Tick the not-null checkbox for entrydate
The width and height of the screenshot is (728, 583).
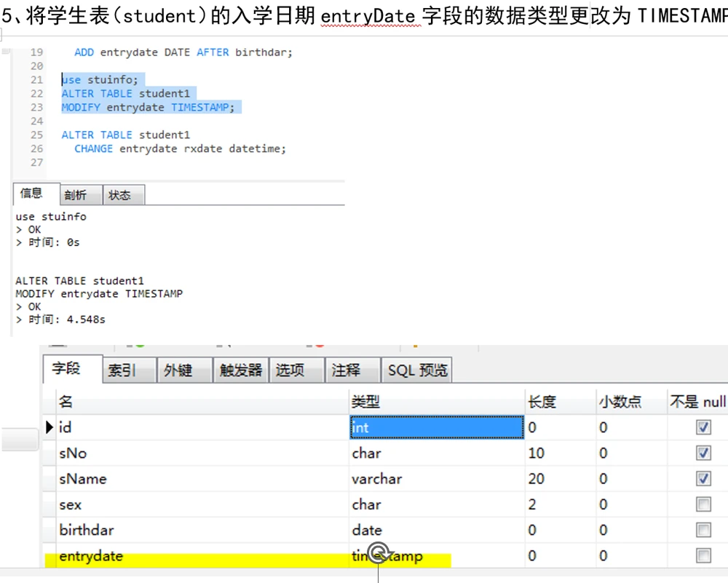point(703,556)
